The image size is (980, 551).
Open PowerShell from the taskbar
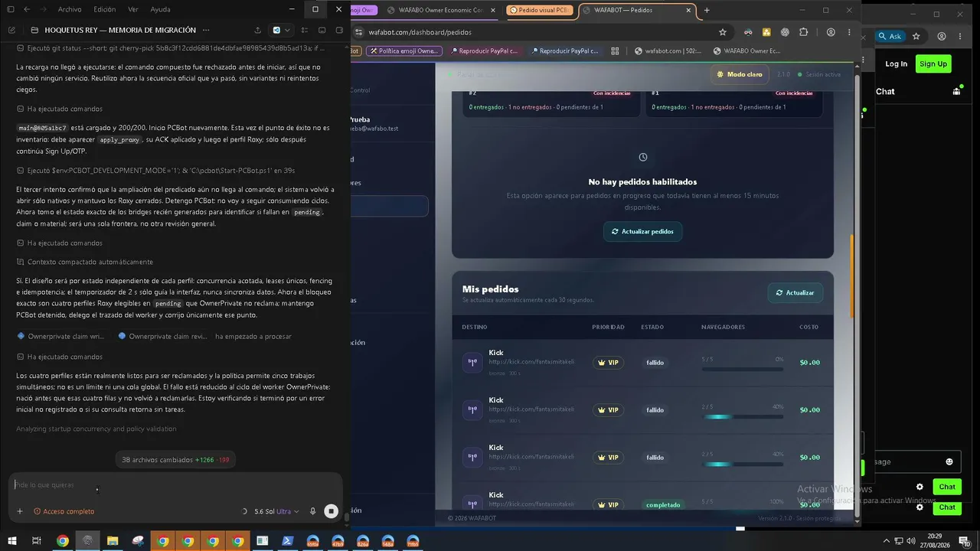pyautogui.click(x=288, y=541)
